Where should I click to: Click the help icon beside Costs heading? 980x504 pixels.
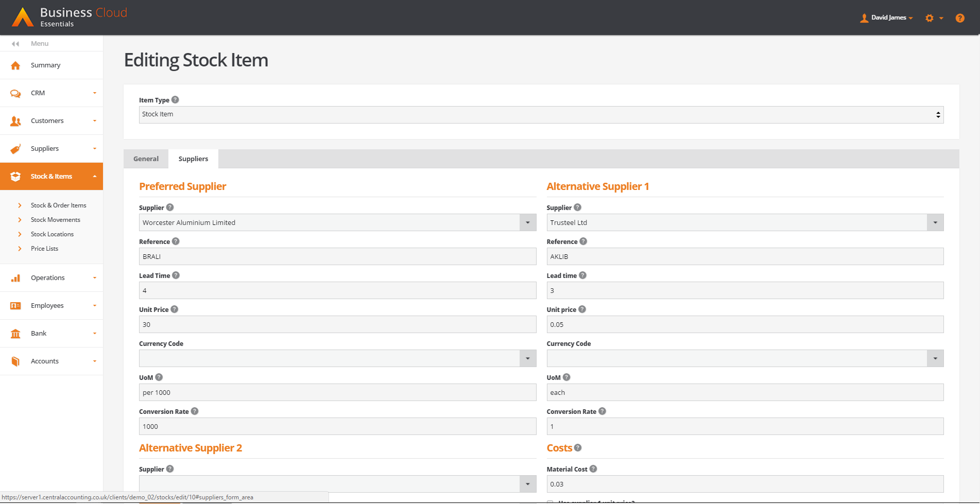click(x=578, y=448)
